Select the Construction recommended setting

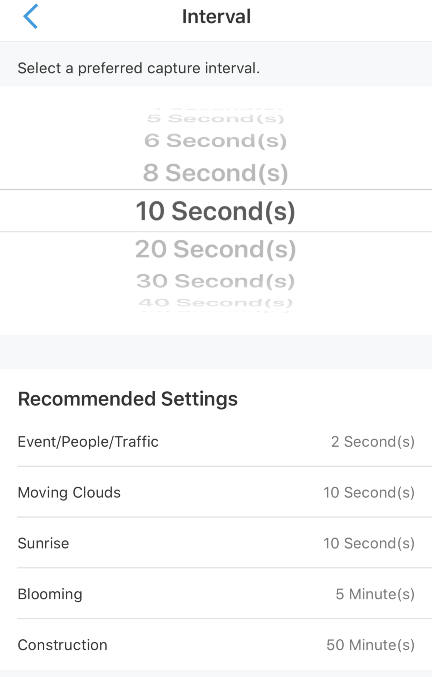216,645
